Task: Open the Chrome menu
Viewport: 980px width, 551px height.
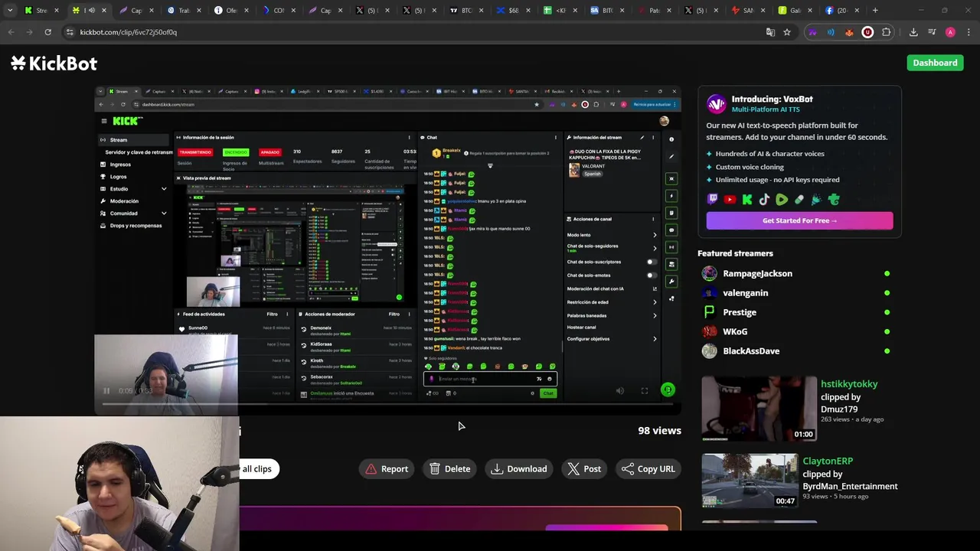Action: tap(967, 32)
